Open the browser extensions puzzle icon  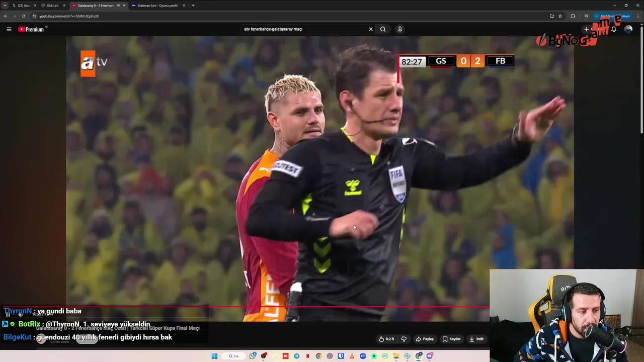573,16
